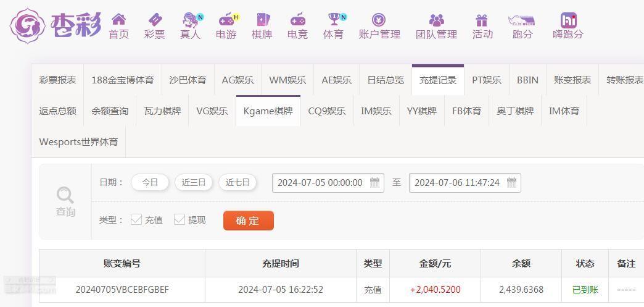
Task: Open the 体育 trophy icon
Action: pyautogui.click(x=334, y=19)
